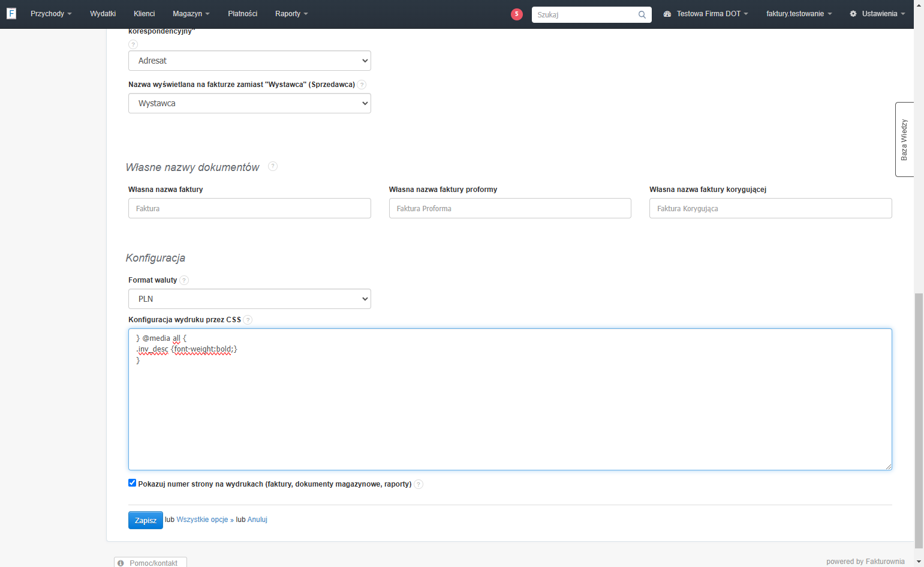This screenshot has height=567, width=924.
Task: Click the page vertical scrollbar thumb
Action: tap(919, 421)
